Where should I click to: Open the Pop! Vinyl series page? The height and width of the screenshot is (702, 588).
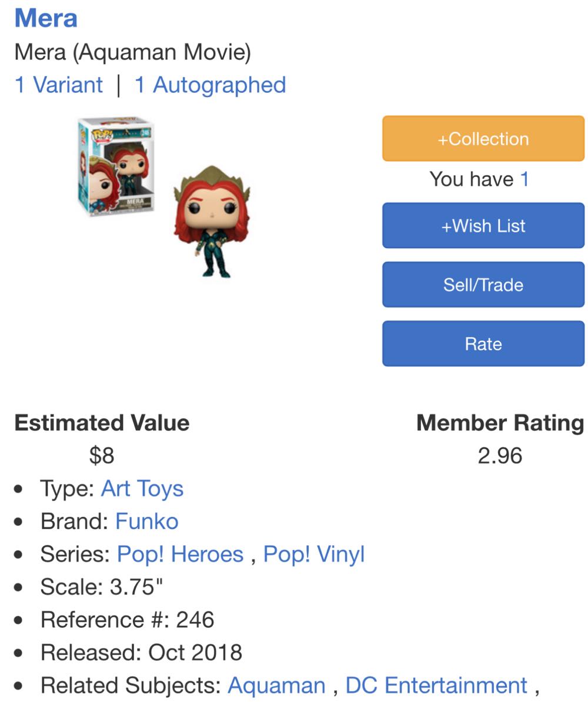(x=313, y=554)
